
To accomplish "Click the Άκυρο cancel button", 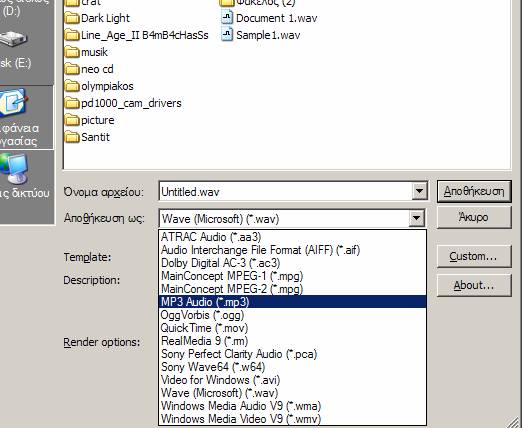I will [x=474, y=217].
